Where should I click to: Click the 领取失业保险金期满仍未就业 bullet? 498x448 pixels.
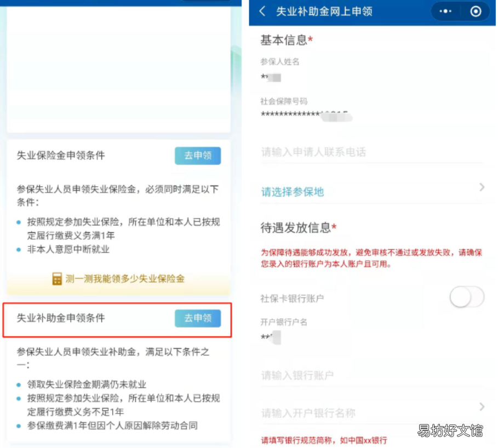coord(87,384)
